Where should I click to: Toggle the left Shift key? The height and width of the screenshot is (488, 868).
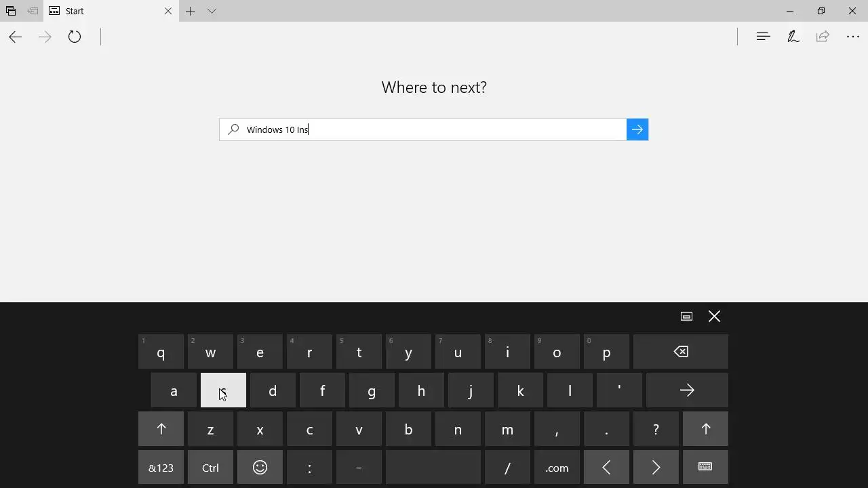click(161, 429)
